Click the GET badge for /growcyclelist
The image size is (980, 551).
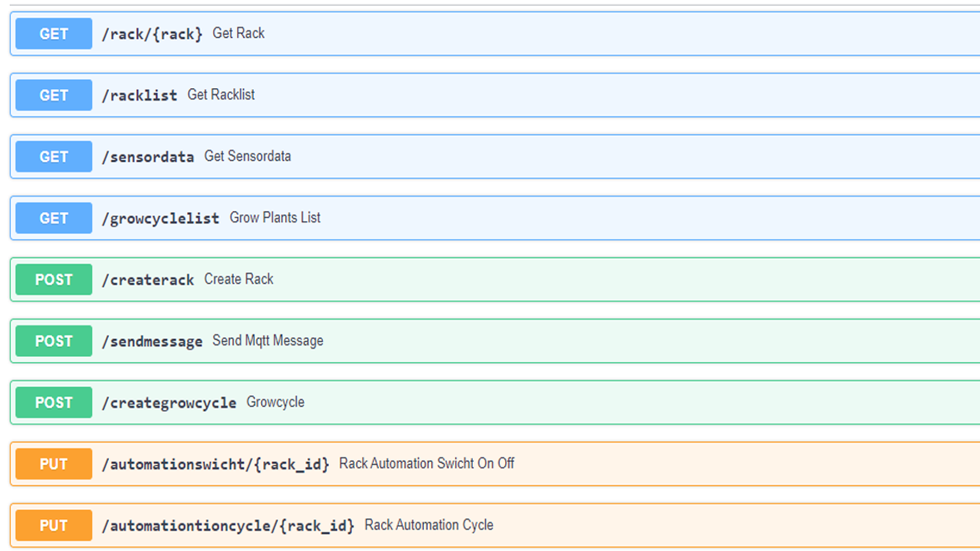point(54,218)
